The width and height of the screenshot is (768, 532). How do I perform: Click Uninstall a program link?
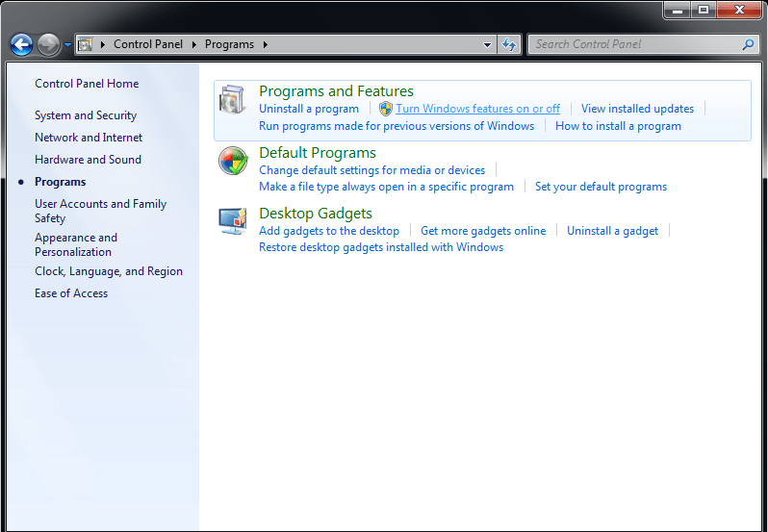pos(309,109)
